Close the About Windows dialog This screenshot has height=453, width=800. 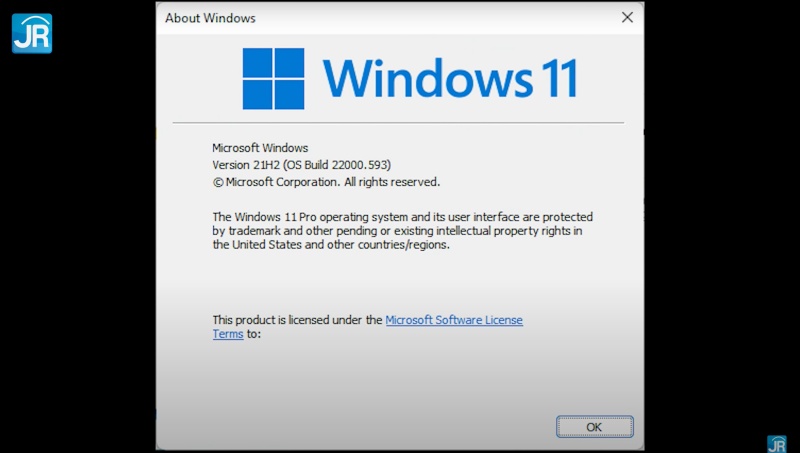tap(627, 17)
